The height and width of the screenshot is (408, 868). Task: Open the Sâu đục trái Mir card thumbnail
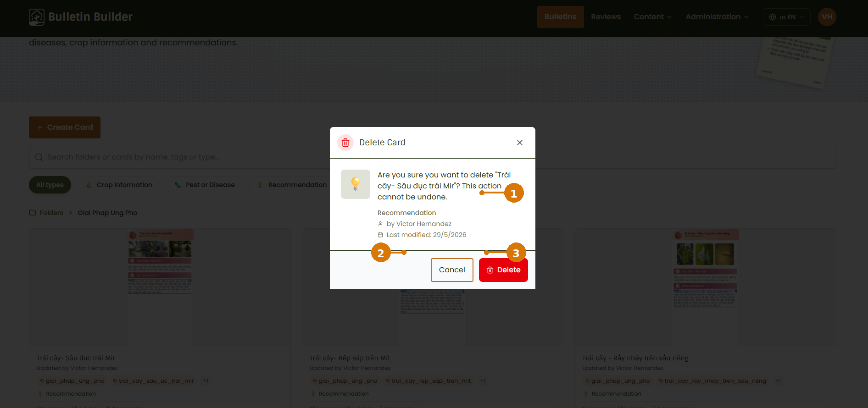point(160,287)
